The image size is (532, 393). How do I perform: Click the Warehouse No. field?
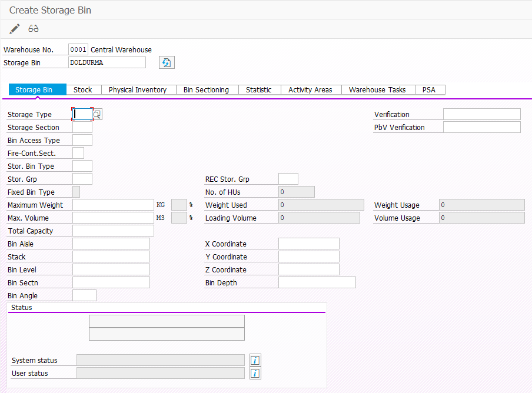point(78,50)
